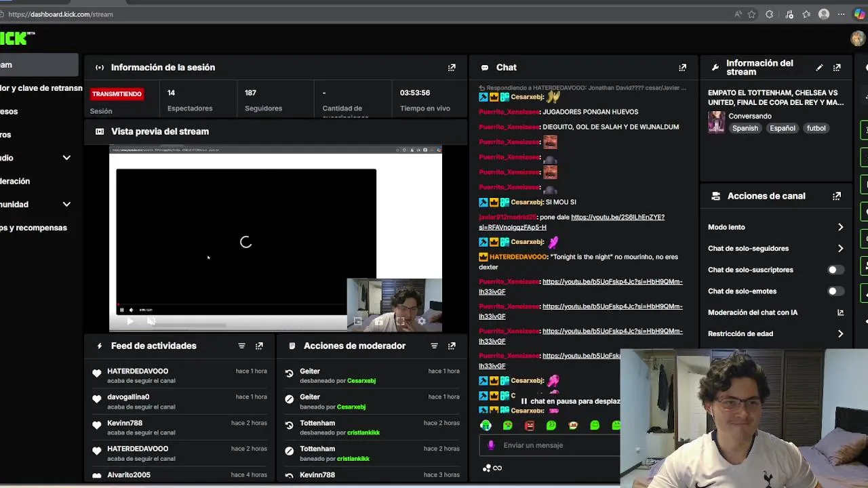Open the browser profile avatar

pyautogui.click(x=824, y=14)
